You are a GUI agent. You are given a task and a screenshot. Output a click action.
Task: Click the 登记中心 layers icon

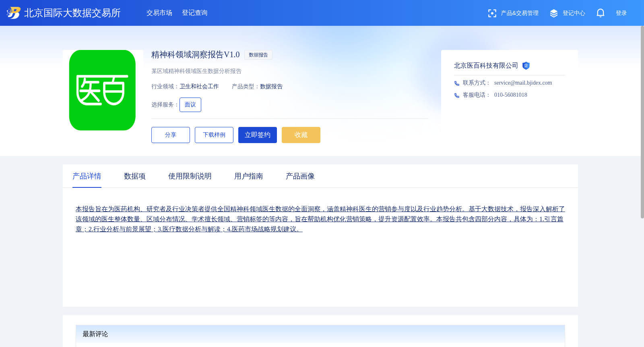click(x=554, y=13)
